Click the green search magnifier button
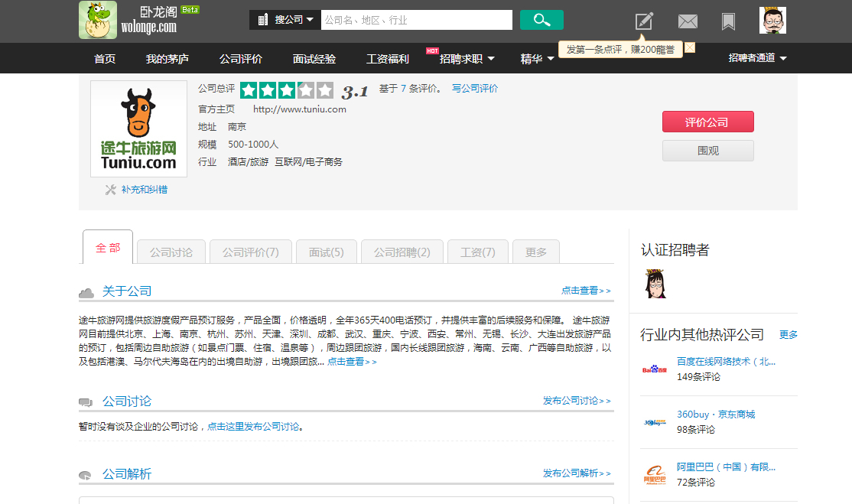The image size is (852, 504). (541, 20)
